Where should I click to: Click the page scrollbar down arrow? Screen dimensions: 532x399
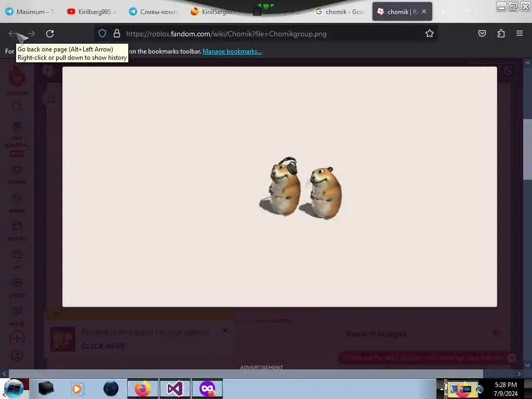tap(528, 365)
